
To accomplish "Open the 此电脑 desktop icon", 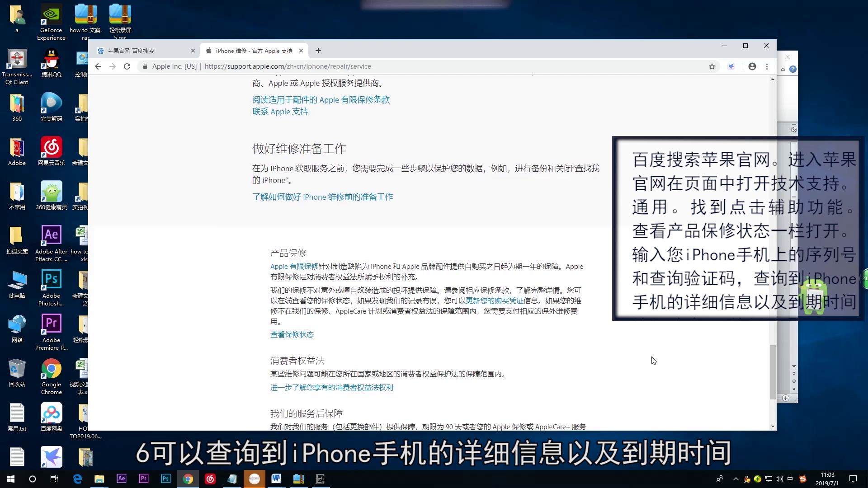I will coord(17,284).
